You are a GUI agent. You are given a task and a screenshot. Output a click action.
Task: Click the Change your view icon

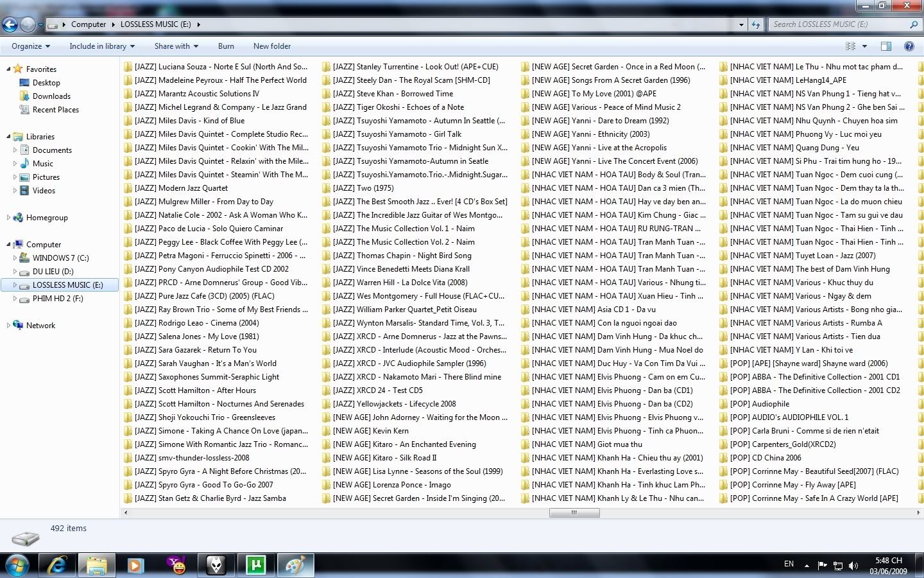point(850,46)
